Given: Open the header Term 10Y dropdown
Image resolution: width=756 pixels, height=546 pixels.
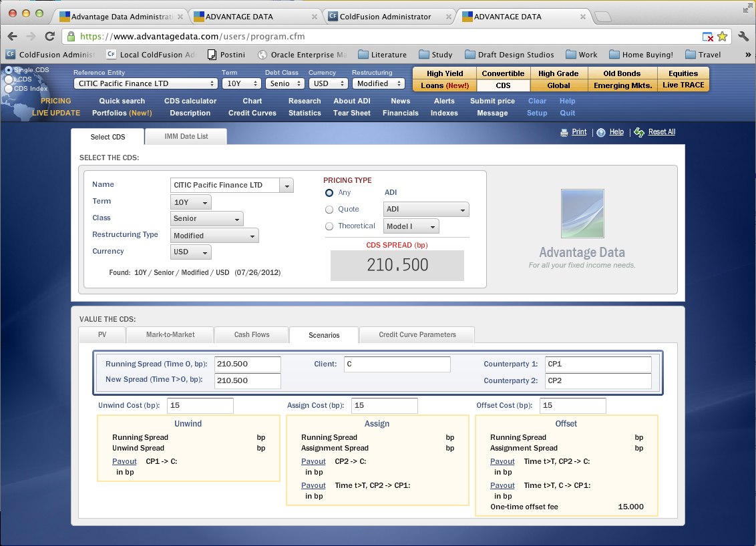Looking at the screenshot, I should [242, 83].
